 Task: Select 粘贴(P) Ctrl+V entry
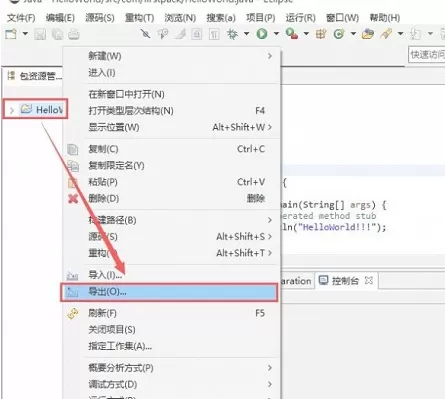point(171,182)
